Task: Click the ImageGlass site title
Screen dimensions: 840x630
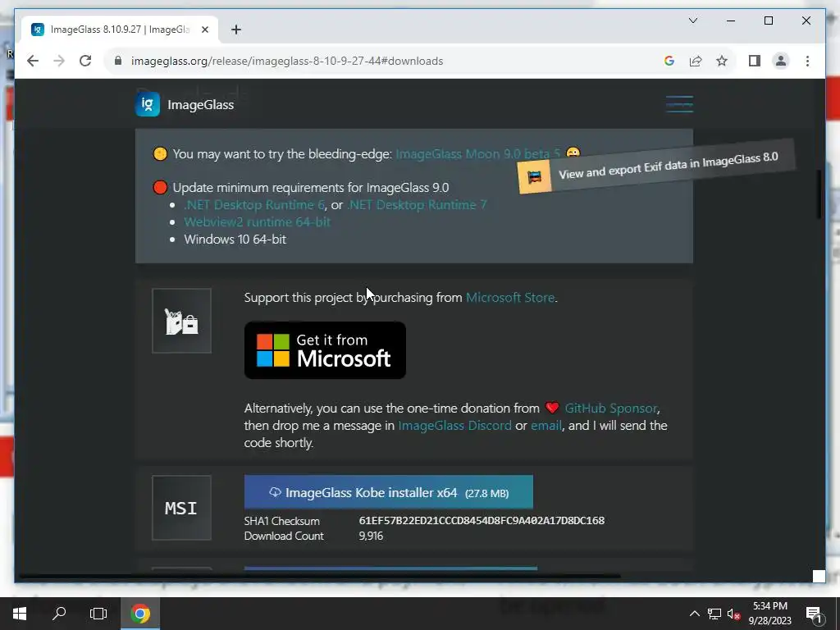Action: tap(200, 104)
